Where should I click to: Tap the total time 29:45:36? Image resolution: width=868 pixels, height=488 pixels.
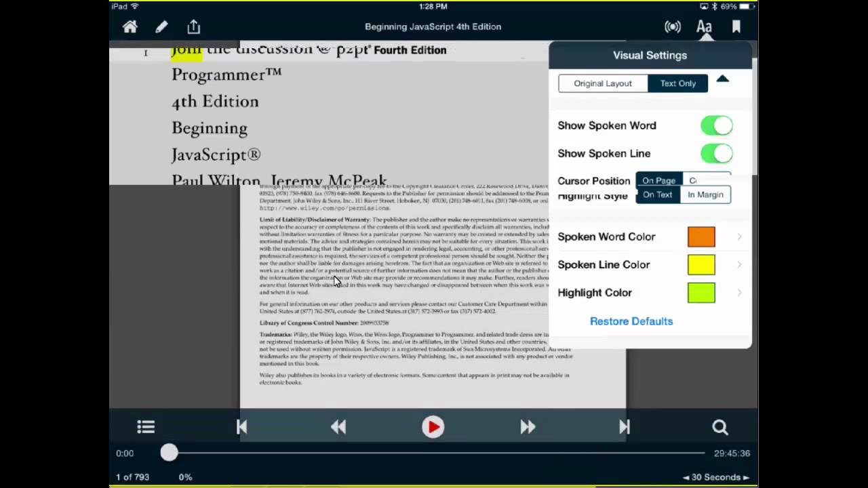click(732, 453)
